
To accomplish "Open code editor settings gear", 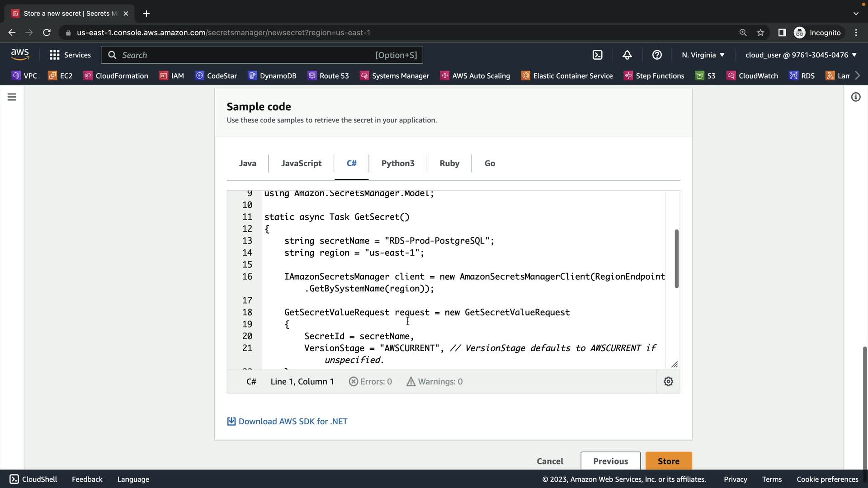I will point(668,382).
